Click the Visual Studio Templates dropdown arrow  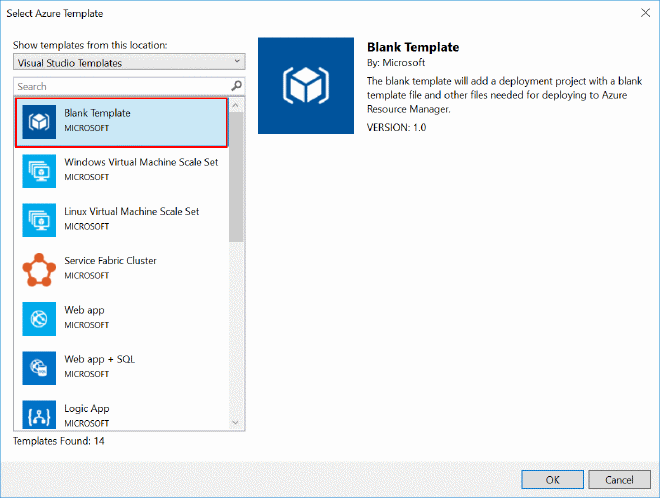[x=235, y=62]
